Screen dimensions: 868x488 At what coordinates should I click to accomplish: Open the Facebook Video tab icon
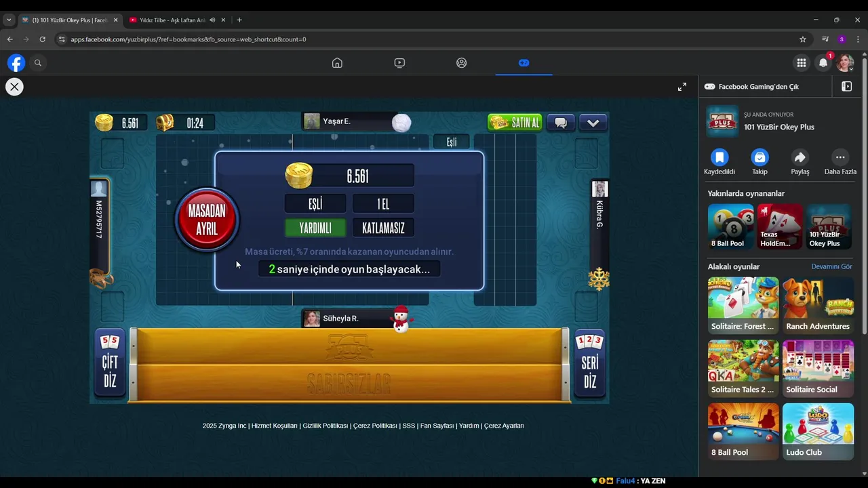coord(399,63)
